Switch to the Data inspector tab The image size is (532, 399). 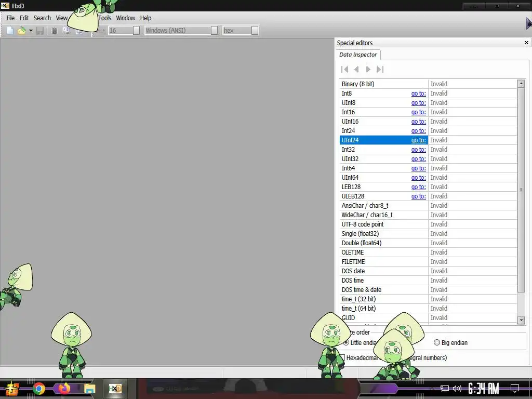(x=358, y=55)
